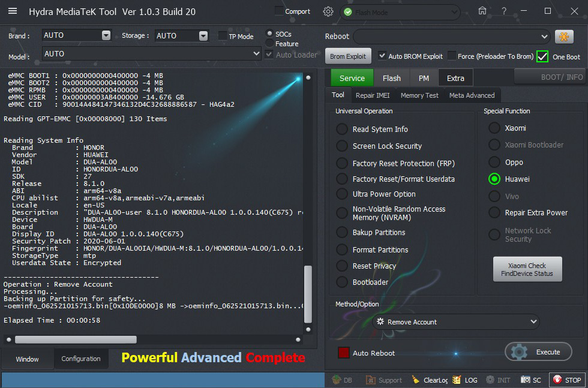This screenshot has height=388, width=588.
Task: Click the sun icon beside Reboot dropdown
Action: [564, 37]
